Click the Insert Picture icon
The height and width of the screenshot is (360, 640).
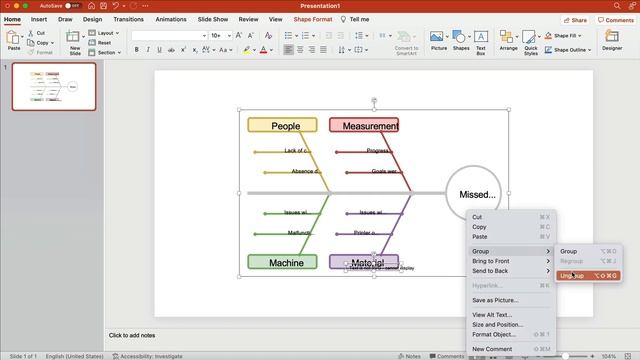436,37
